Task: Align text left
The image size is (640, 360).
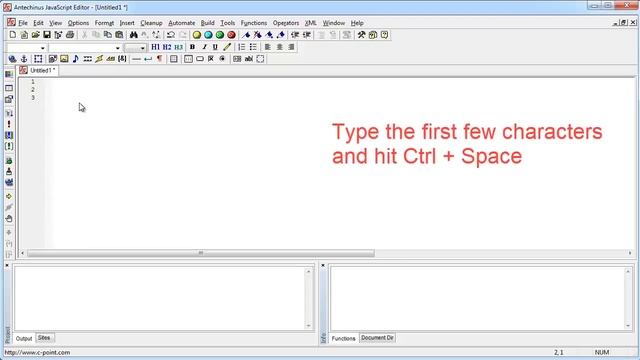Action: [x=268, y=47]
